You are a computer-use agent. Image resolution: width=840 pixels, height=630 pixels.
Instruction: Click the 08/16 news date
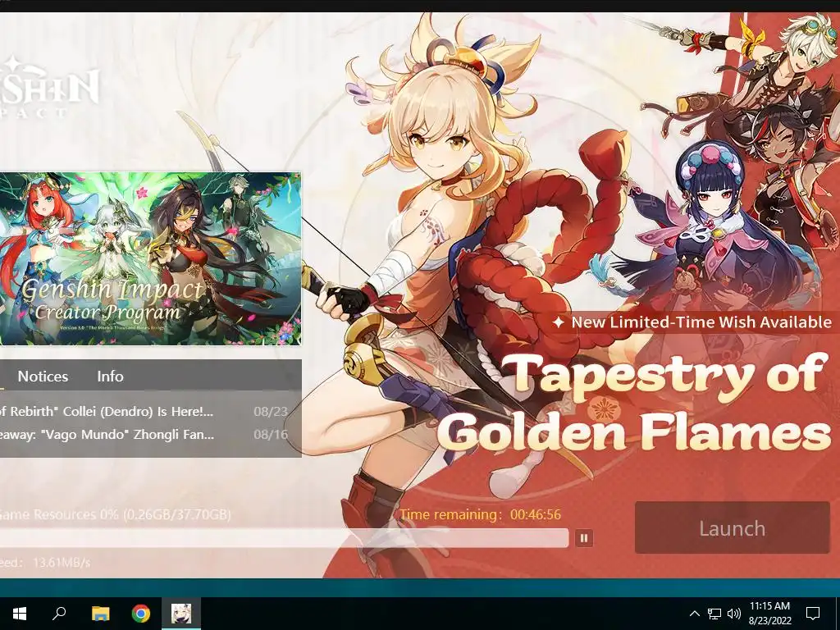point(271,434)
